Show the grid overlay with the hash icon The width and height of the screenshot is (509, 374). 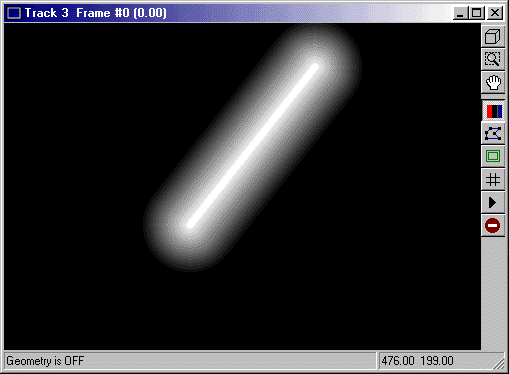tap(493, 180)
